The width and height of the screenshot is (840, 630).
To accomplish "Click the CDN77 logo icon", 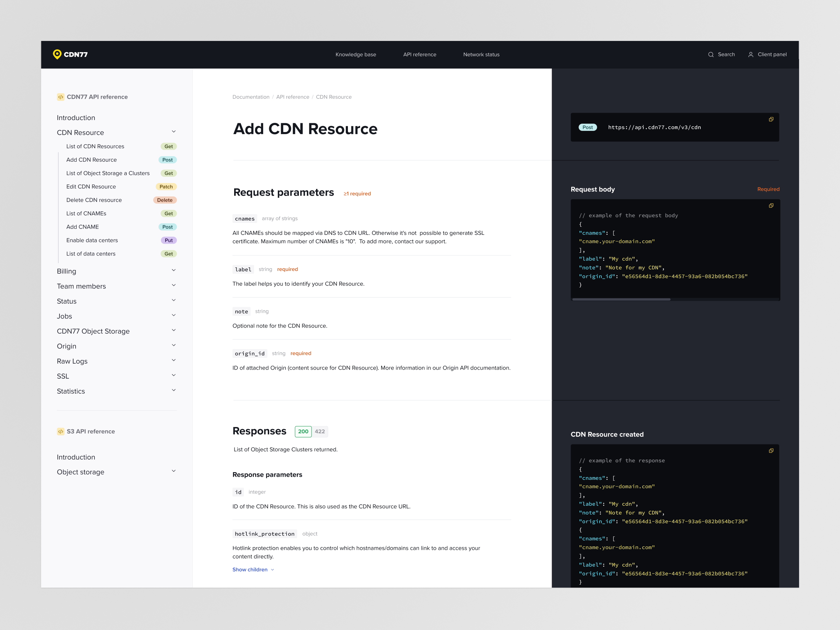I will [x=58, y=54].
